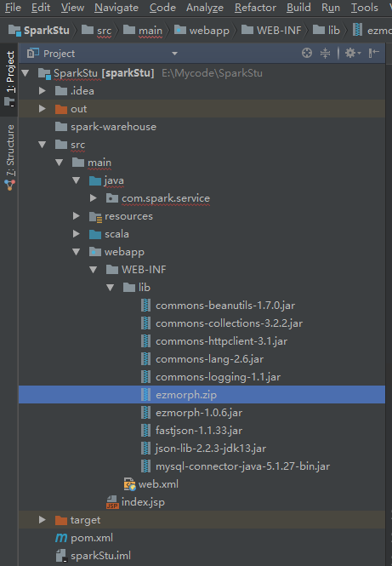Click the Scroll from Source crosshair icon
392x566 pixels.
point(306,53)
